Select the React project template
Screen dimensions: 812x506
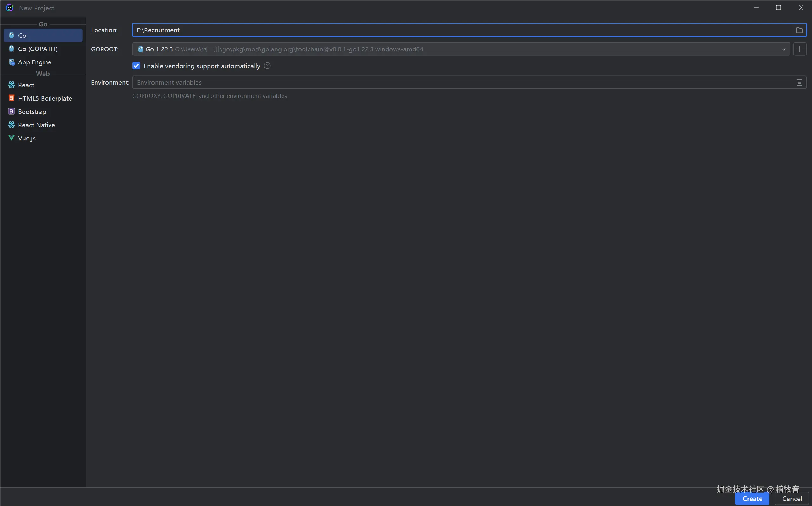tap(26, 85)
